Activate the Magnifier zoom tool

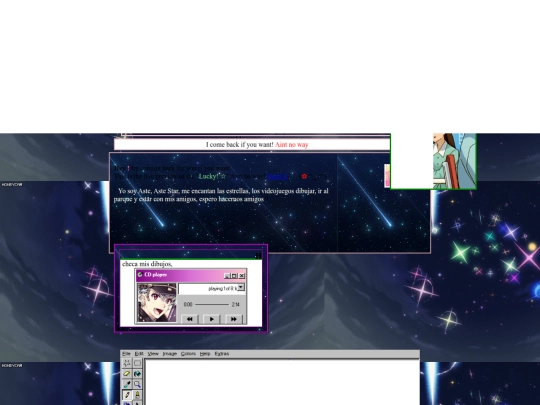[137, 384]
